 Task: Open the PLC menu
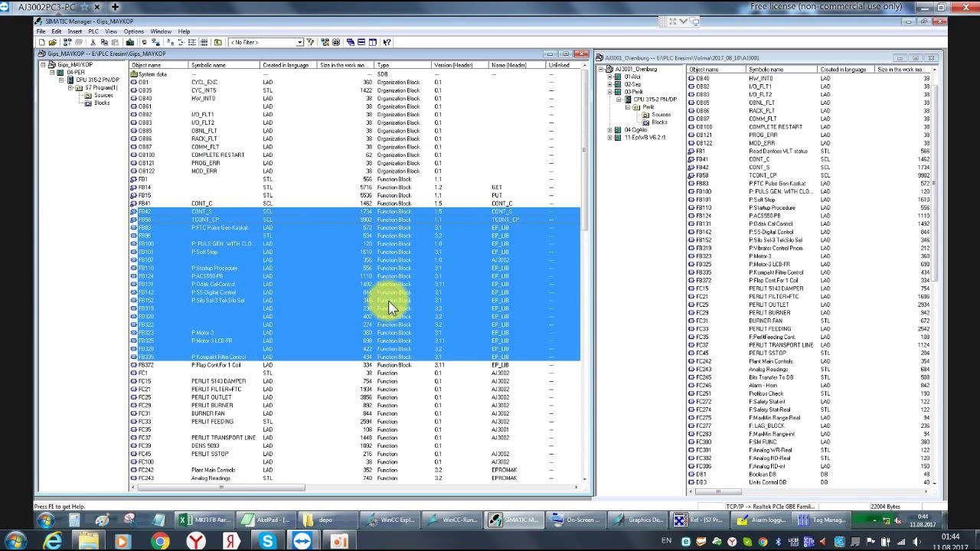93,31
